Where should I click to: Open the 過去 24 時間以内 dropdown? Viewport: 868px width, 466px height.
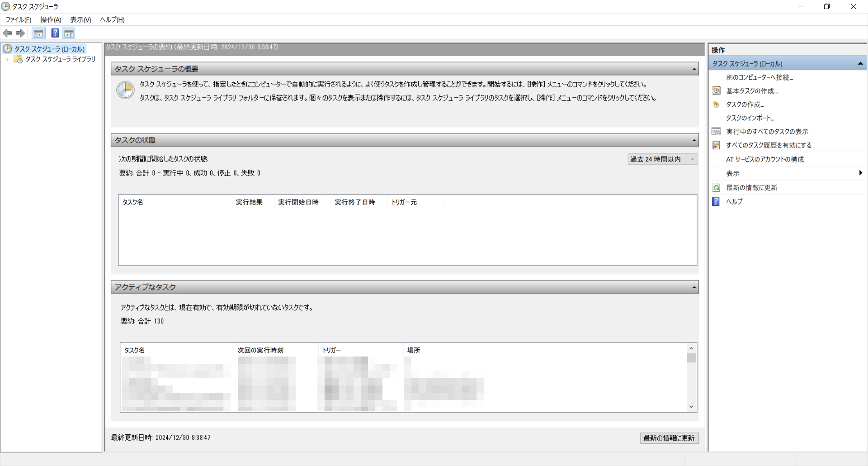(662, 159)
